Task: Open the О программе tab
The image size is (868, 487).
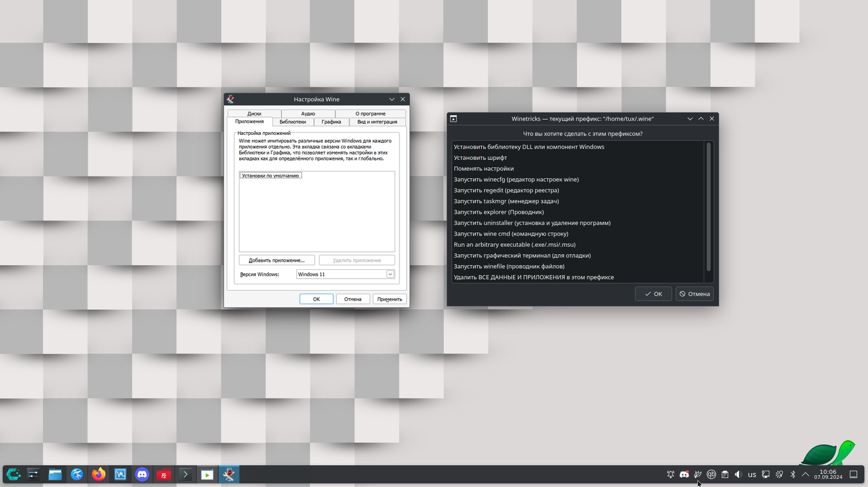Action: tap(370, 113)
